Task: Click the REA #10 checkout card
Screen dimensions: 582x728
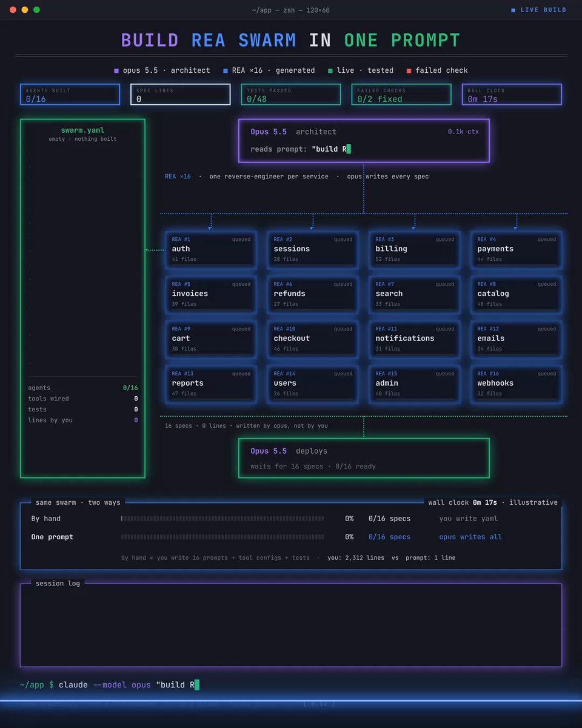Action: 313,339
